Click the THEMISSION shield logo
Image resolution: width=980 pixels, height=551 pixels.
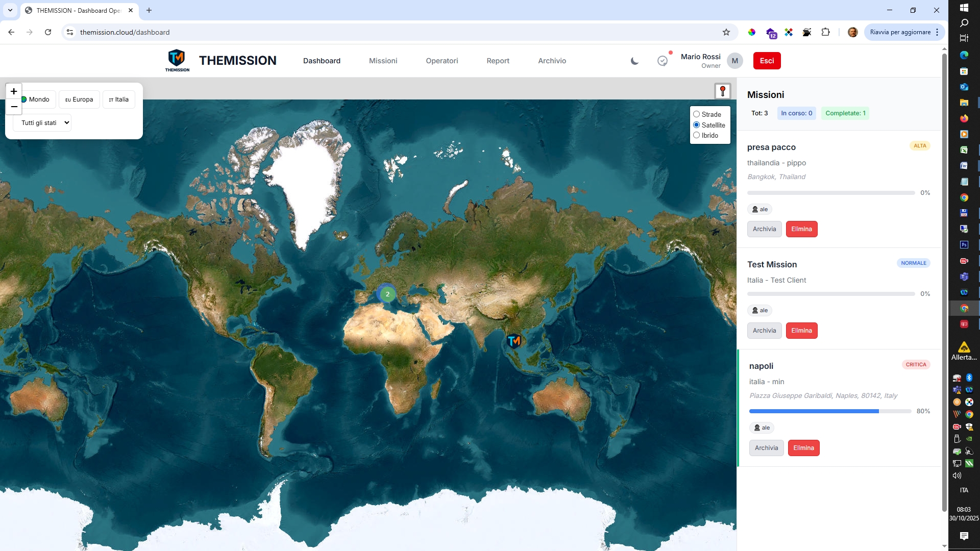[177, 59]
